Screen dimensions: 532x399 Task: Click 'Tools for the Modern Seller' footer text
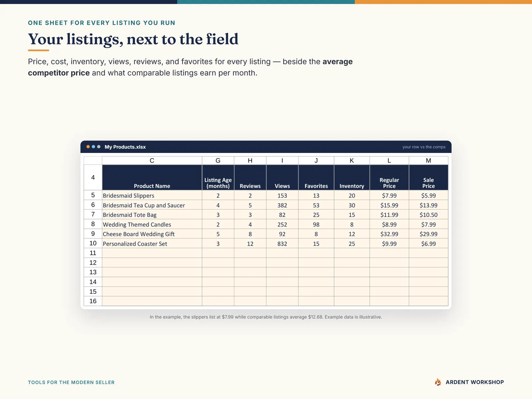(x=71, y=382)
